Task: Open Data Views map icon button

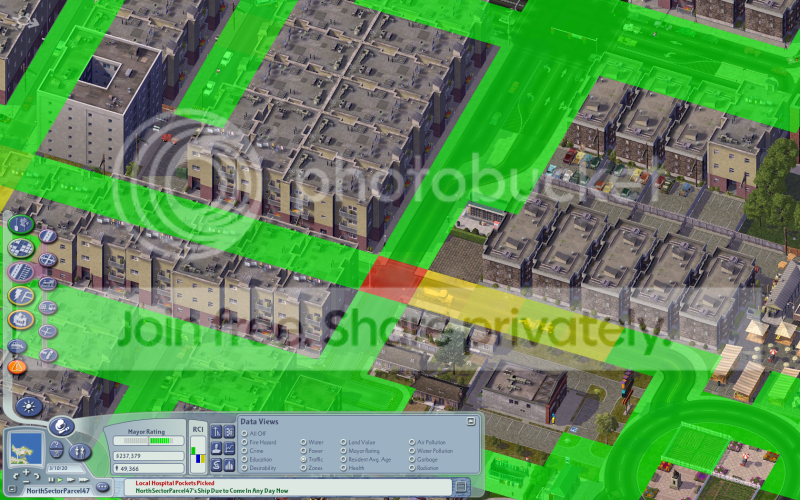Action: pos(229,432)
